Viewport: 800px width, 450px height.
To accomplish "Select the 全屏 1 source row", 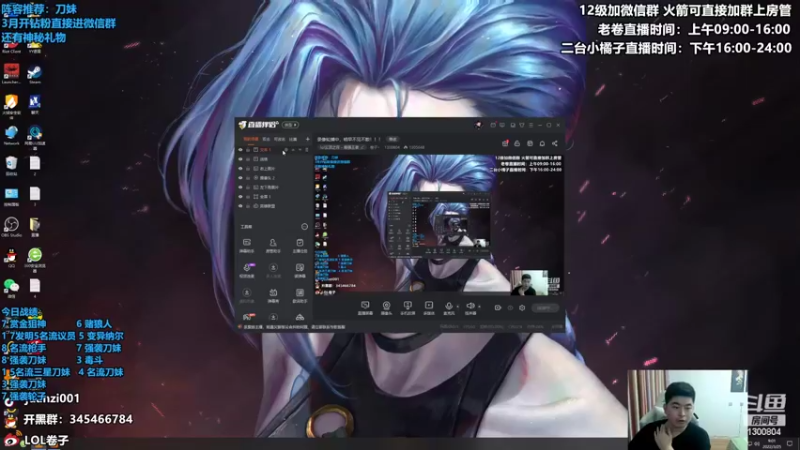I will tap(274, 196).
